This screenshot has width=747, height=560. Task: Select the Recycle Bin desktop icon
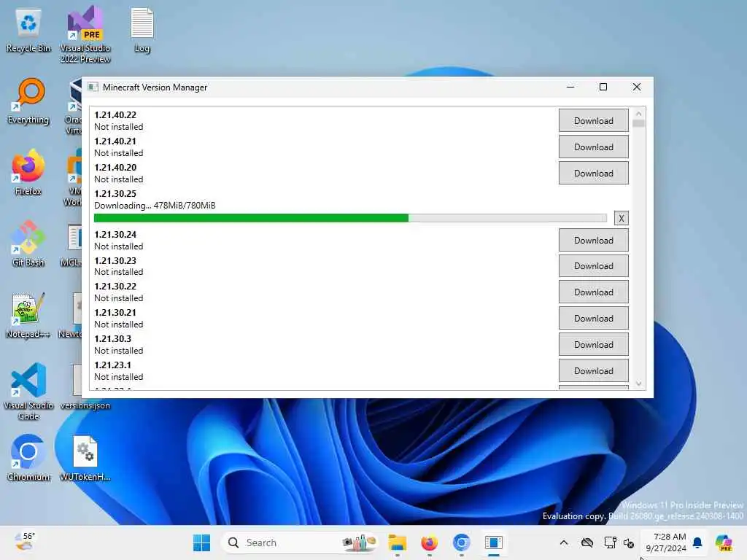(x=28, y=31)
